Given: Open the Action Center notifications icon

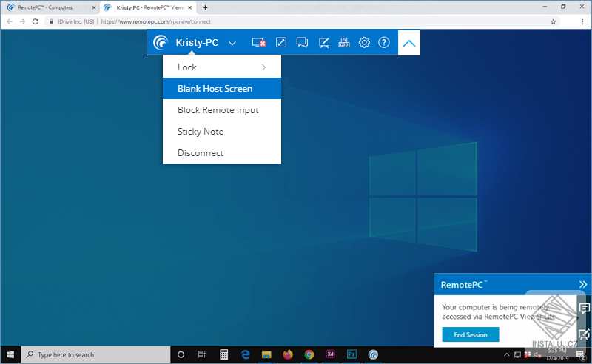Looking at the screenshot, I should pyautogui.click(x=581, y=354).
